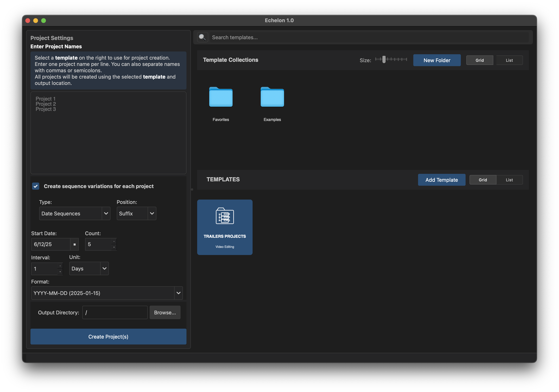Open the Examples folder
The image size is (559, 392).
point(272,97)
